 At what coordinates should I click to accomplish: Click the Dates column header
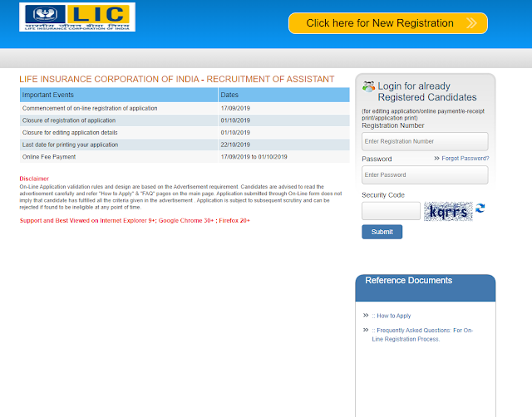(284, 95)
